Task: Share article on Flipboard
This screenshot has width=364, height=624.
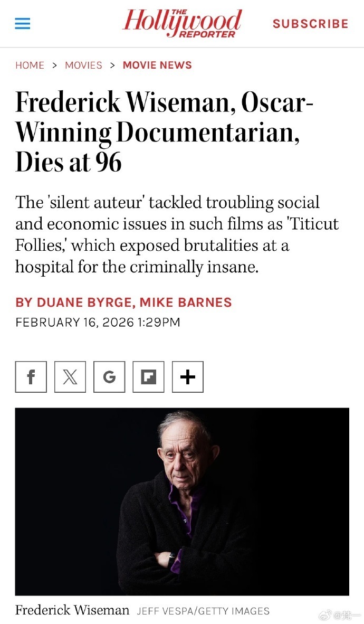Action: click(x=148, y=377)
